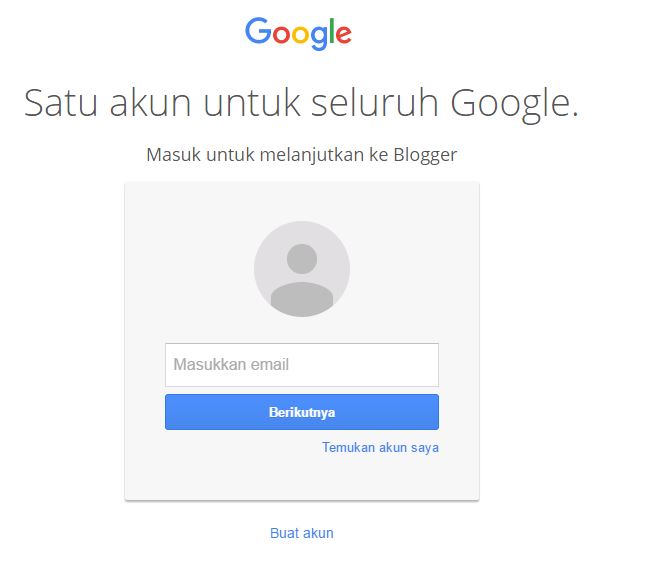Screen dimensions: 649x561
Task: Place cursor in the email text box
Action: point(302,365)
